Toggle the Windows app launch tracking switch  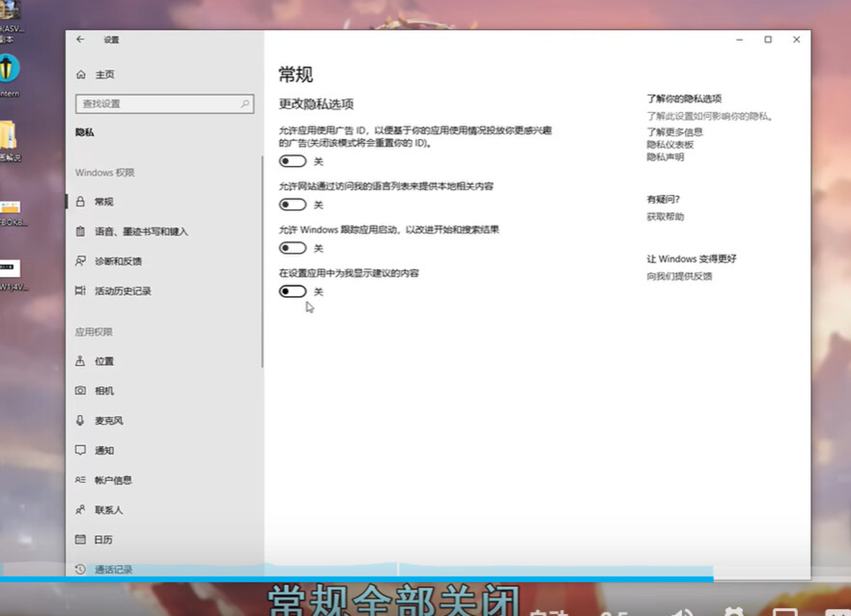coord(293,248)
